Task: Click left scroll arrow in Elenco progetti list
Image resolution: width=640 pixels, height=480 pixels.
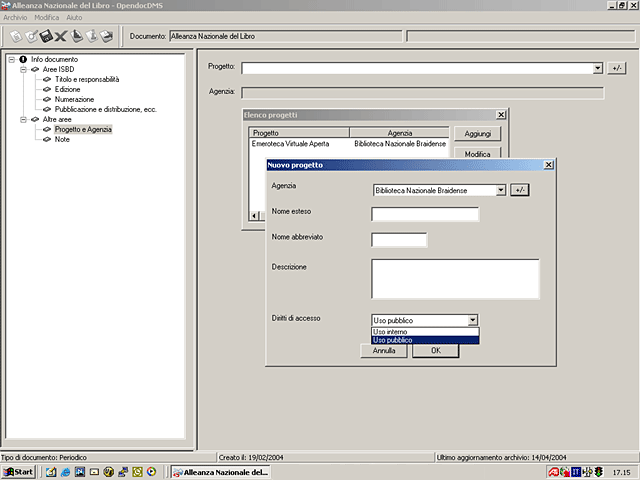Action: coord(254,216)
